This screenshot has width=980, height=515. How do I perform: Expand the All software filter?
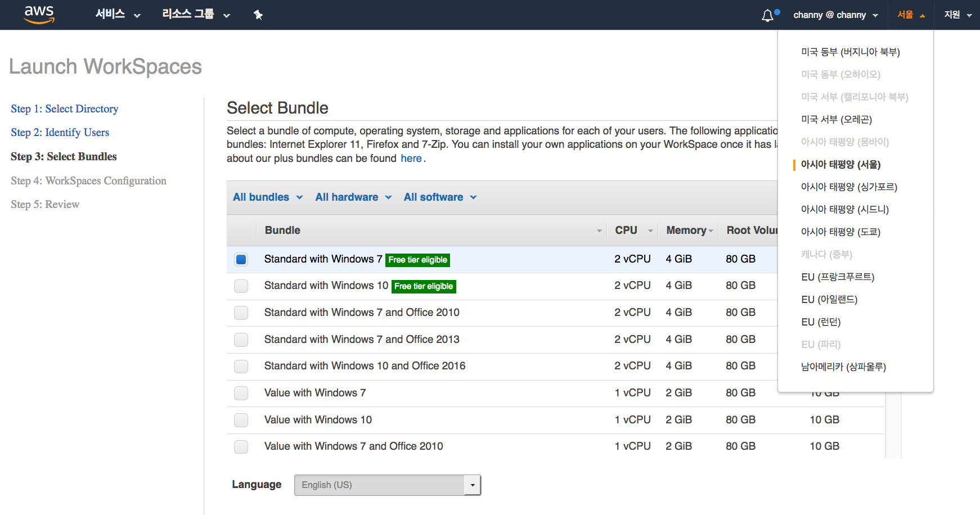(440, 197)
